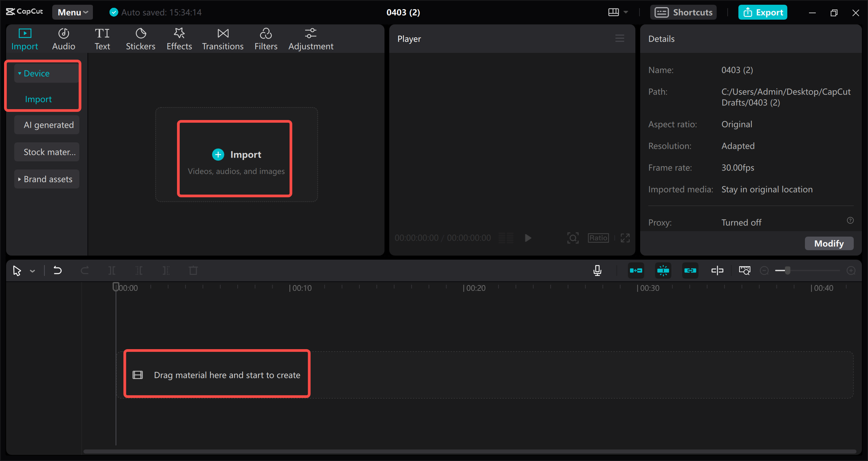Expand the Brand assets section
The width and height of the screenshot is (868, 461).
[46, 179]
